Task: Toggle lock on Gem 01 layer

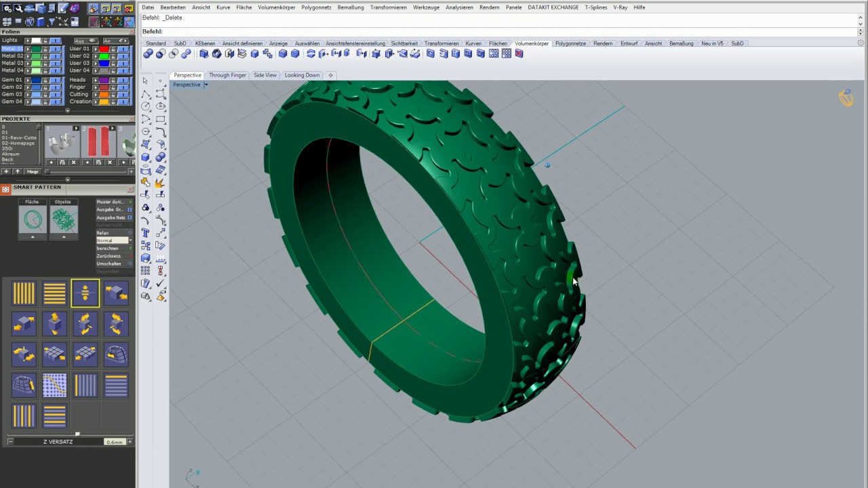Action: tap(45, 80)
